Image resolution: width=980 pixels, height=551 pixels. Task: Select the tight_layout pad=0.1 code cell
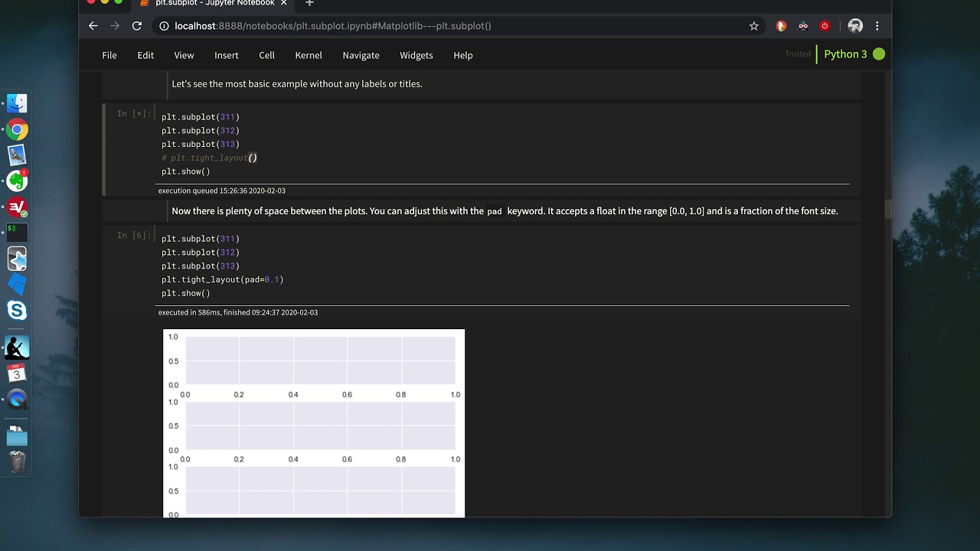click(459, 266)
